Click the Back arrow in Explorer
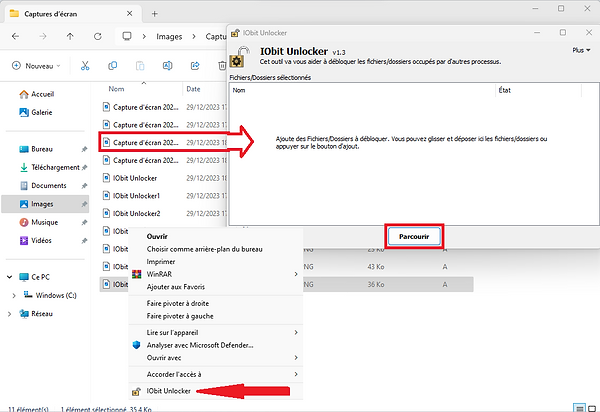600x412 pixels. coord(15,36)
